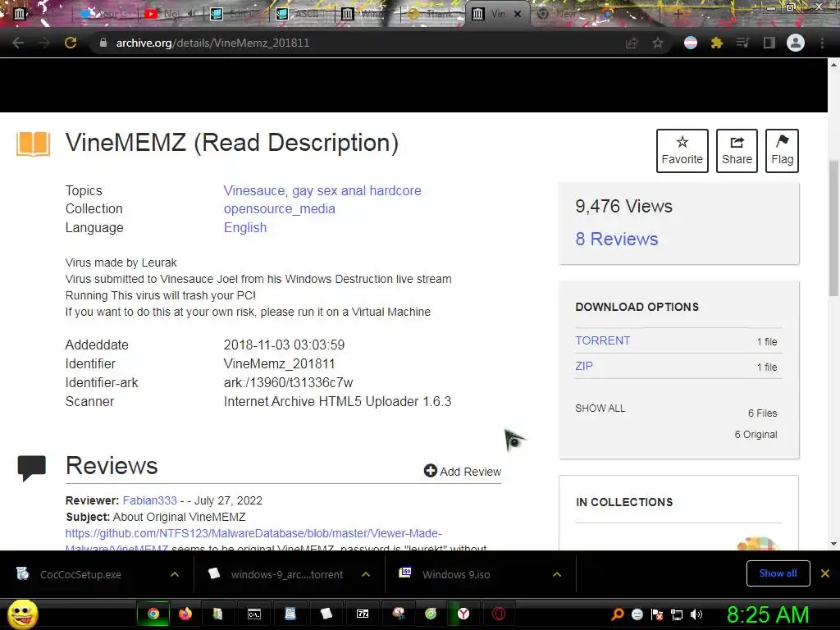Open the command prompt taskbar icon
Screen dimensions: 840x630
point(254,614)
